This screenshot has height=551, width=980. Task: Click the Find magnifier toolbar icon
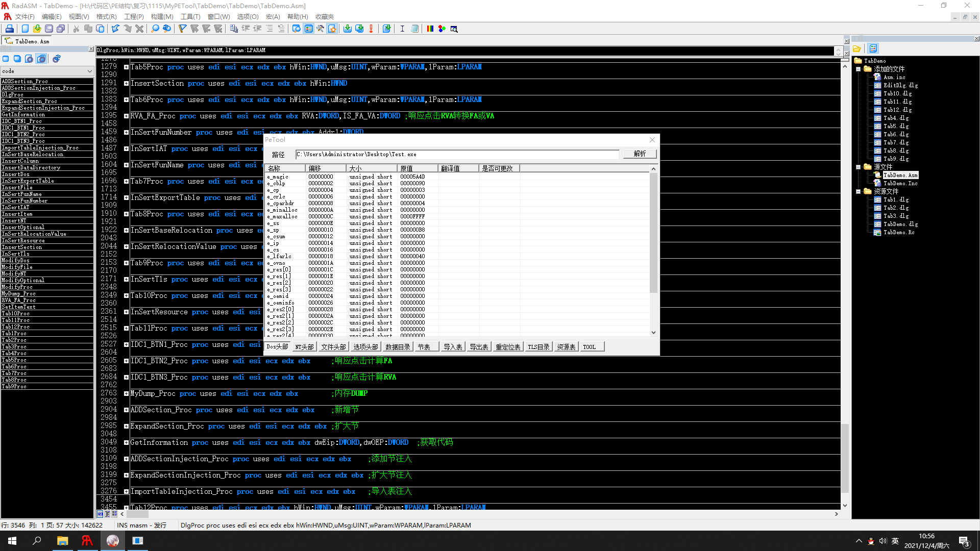coord(155,29)
